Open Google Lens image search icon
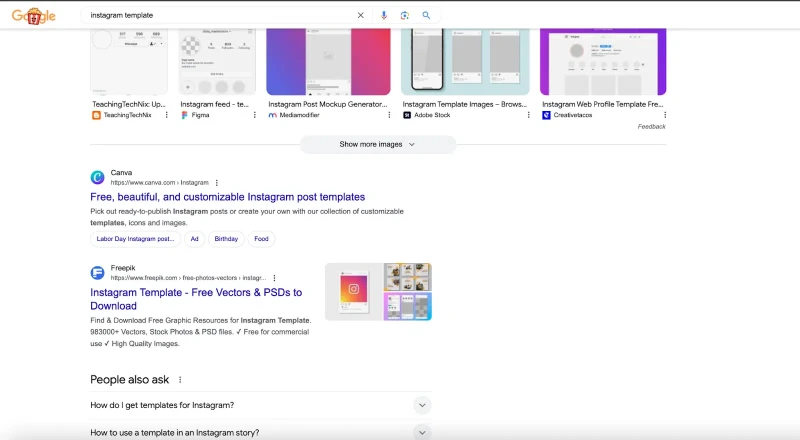800x440 pixels. [x=405, y=15]
